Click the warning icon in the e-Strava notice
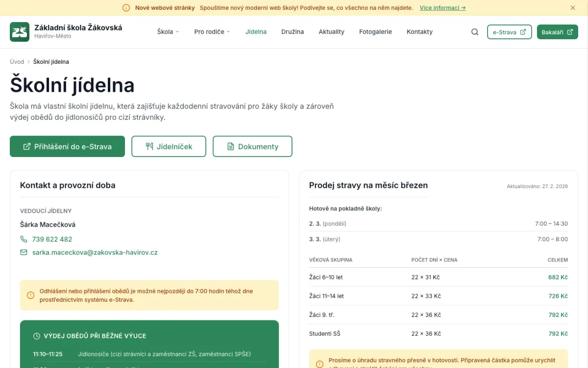The width and height of the screenshot is (588, 368). pyautogui.click(x=30, y=295)
